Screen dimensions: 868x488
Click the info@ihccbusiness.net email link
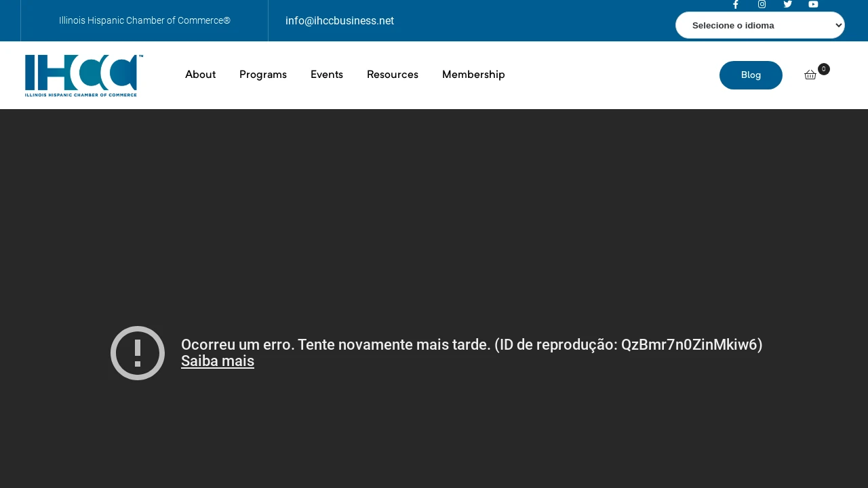pyautogui.click(x=340, y=21)
